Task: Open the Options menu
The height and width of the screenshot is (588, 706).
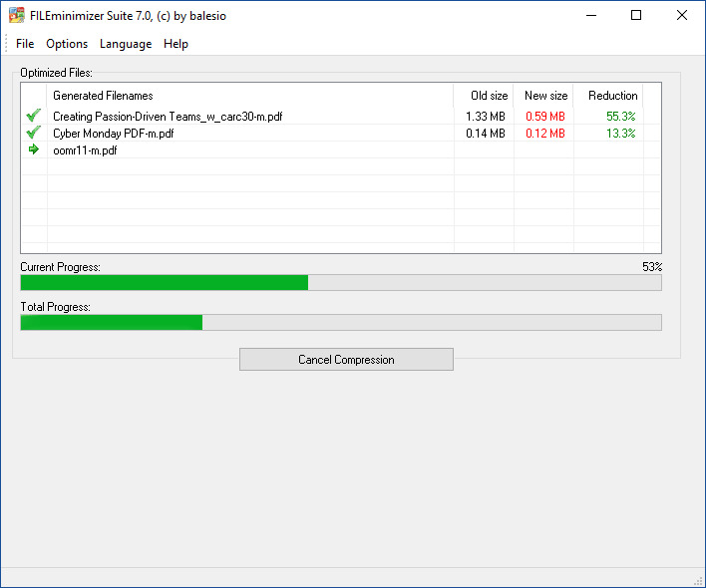Action: pos(67,44)
